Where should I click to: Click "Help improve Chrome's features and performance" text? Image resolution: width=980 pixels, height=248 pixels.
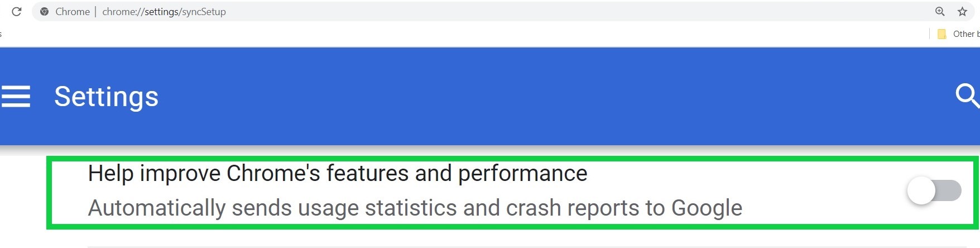tap(337, 174)
